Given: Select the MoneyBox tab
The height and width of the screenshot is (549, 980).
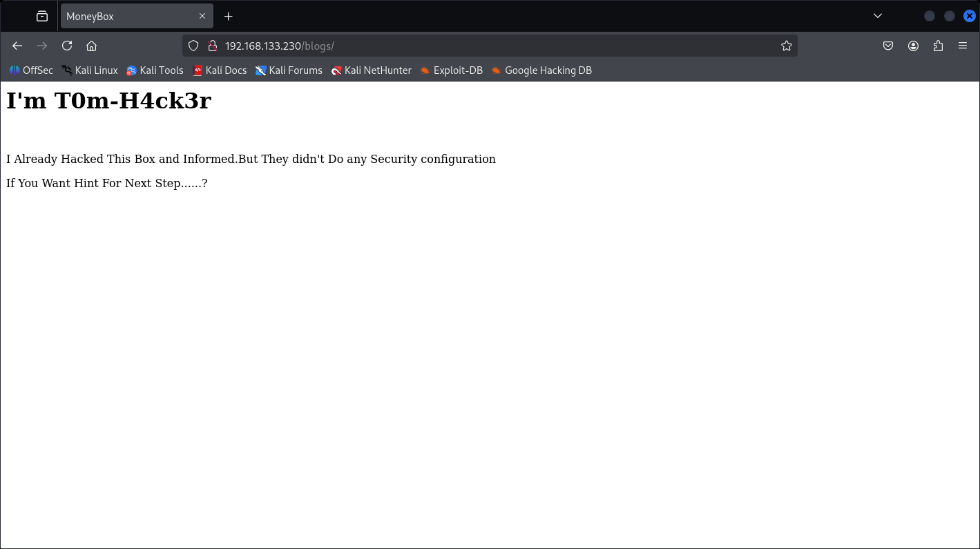Looking at the screenshot, I should [137, 16].
